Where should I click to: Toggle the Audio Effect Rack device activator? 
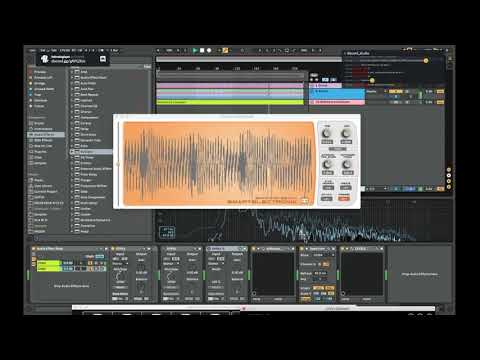pyautogui.click(x=33, y=249)
